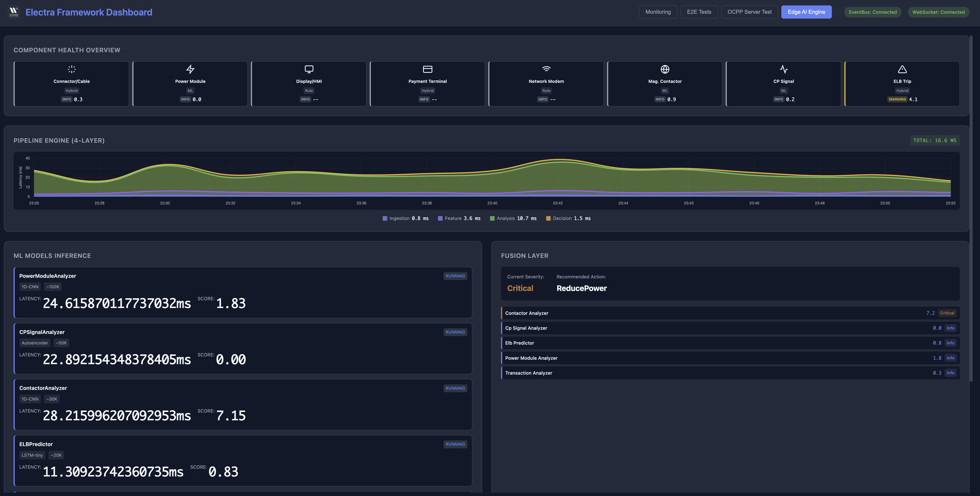Select the Edge AI Engine tab
This screenshot has height=496, width=980.
coord(806,12)
